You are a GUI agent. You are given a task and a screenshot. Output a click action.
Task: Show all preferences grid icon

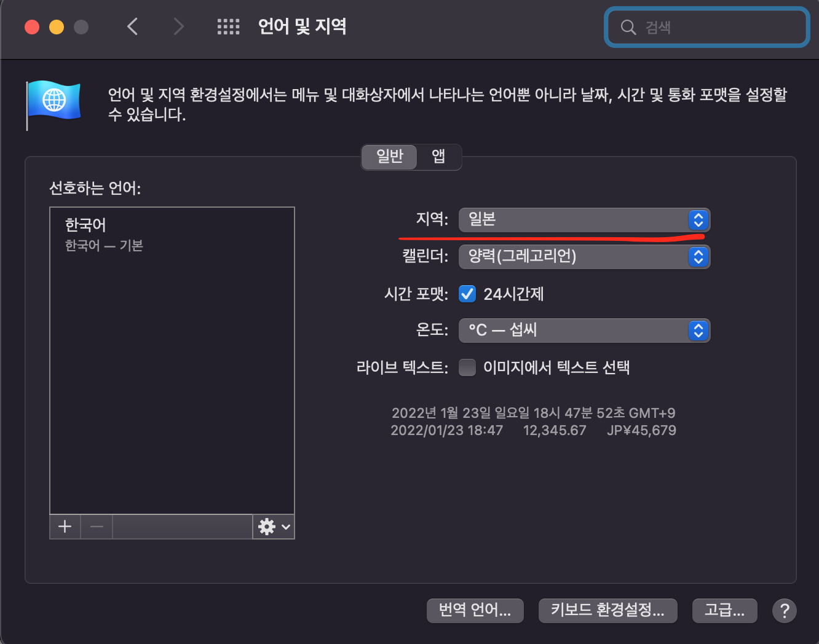point(228,26)
